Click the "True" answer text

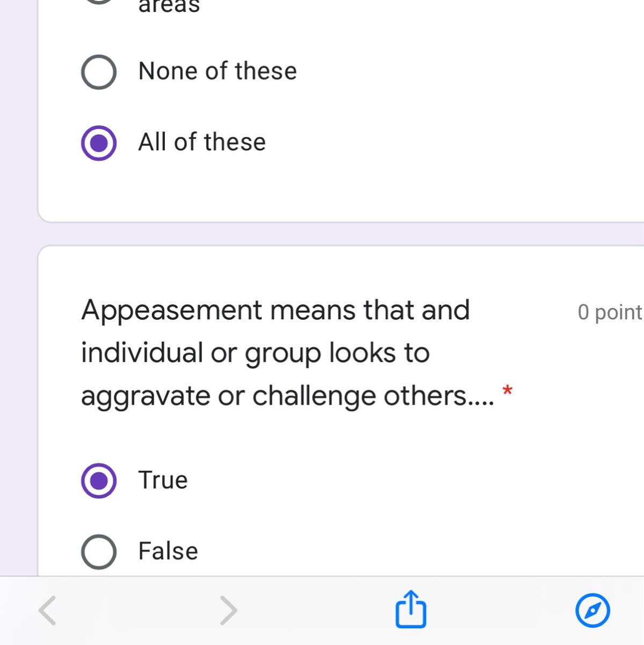coord(163,480)
